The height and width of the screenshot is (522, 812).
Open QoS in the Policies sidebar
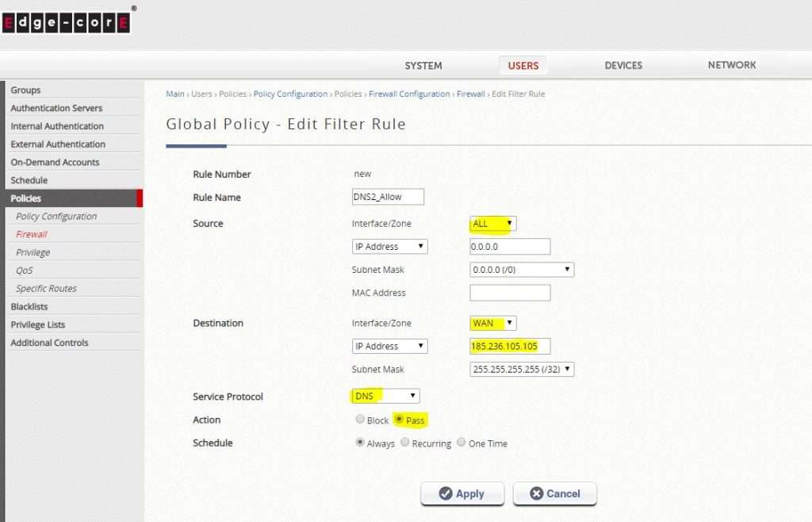pos(24,271)
